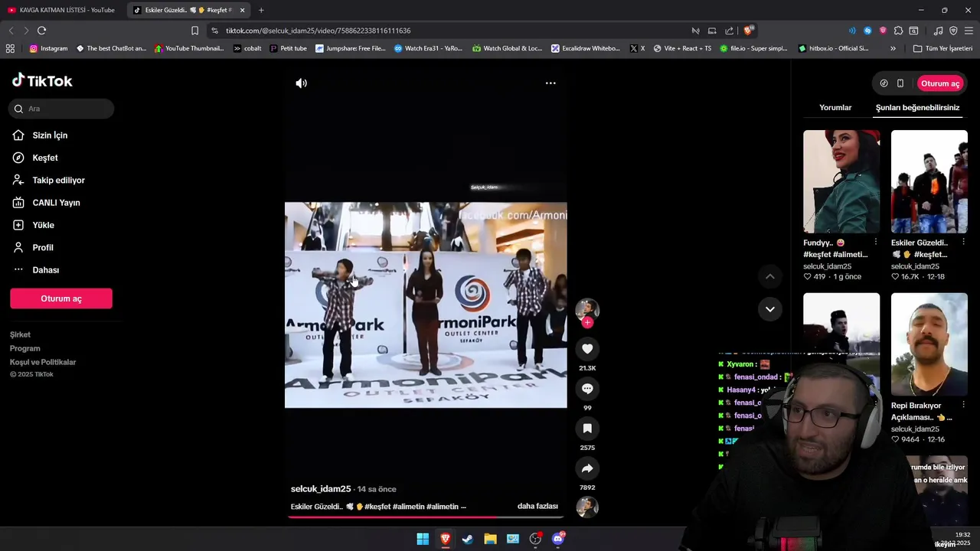This screenshot has height=551, width=980.
Task: Click the #keşfet hashtag in caption
Action: (x=377, y=507)
